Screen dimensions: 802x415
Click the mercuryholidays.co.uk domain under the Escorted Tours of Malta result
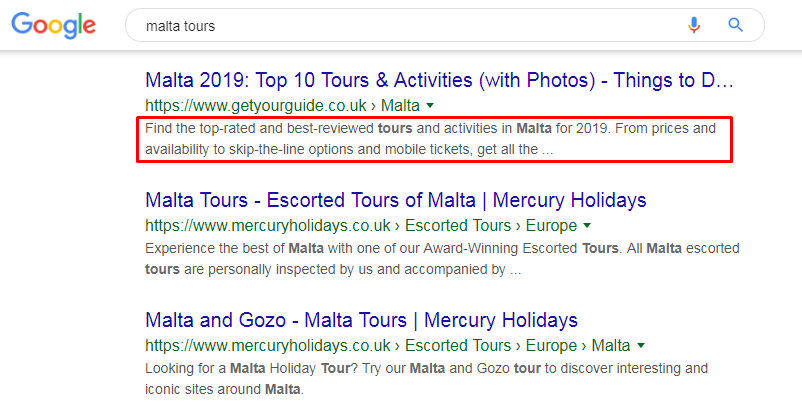pos(260,225)
